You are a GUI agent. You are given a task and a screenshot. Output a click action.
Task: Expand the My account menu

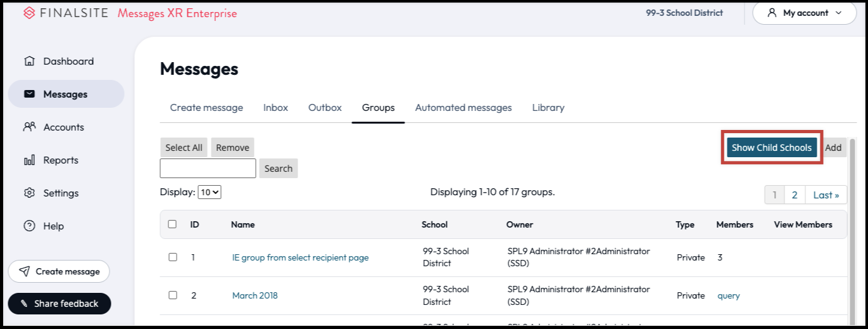point(804,13)
